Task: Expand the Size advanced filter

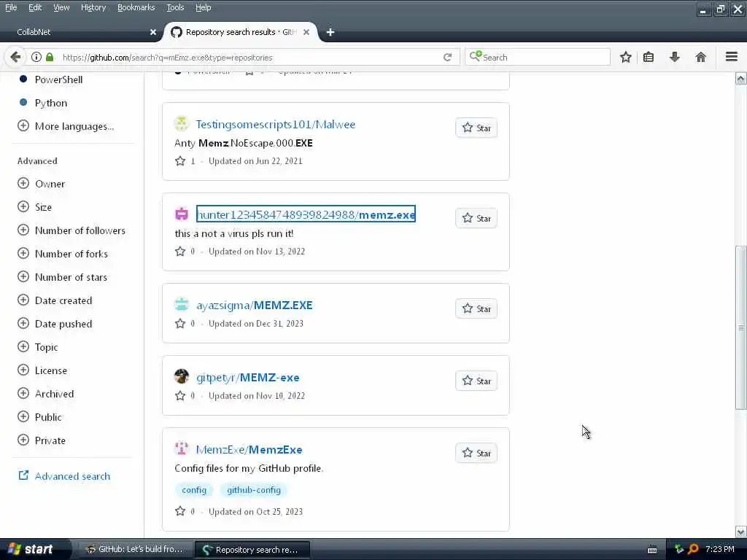Action: point(34,207)
